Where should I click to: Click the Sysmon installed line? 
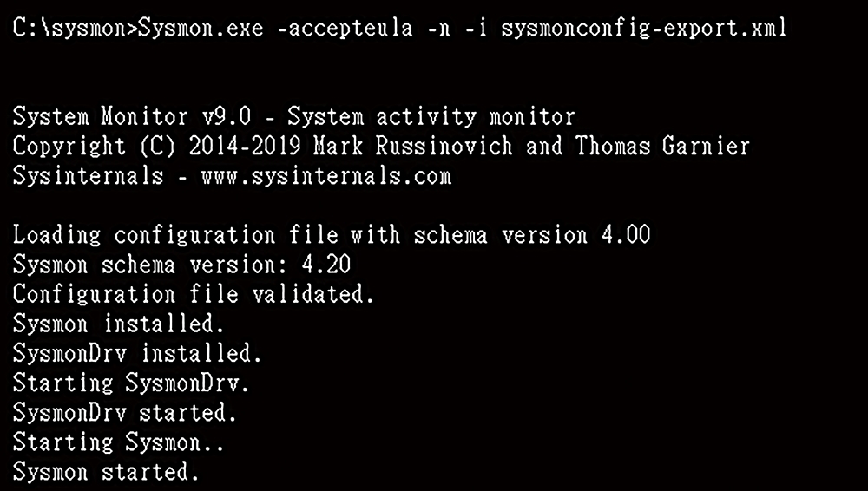point(118,324)
